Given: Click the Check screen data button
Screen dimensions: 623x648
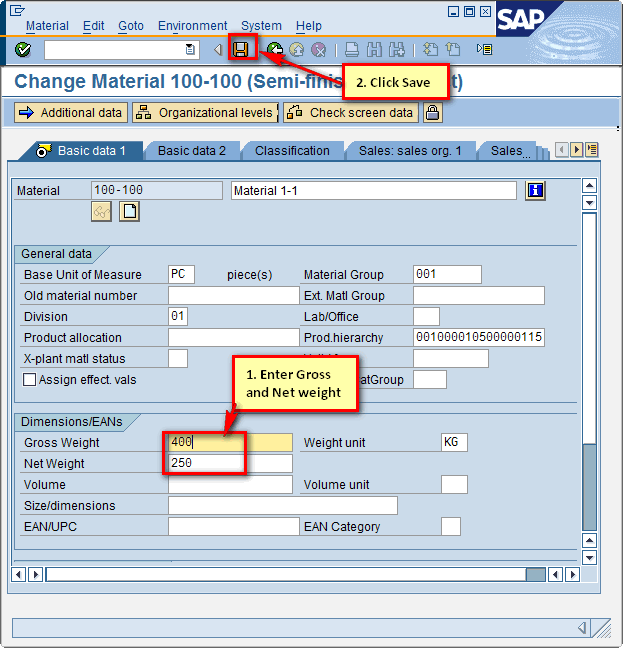Looking at the screenshot, I should tap(350, 113).
